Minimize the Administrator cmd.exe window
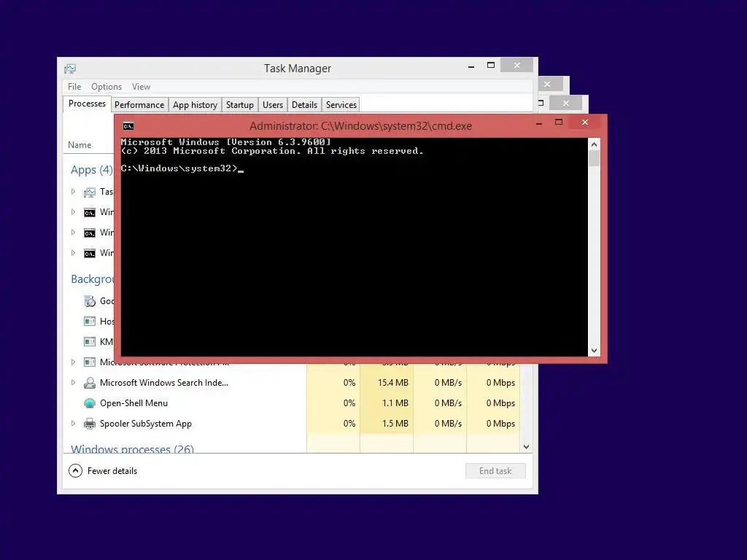The width and height of the screenshot is (747, 560). tap(539, 122)
